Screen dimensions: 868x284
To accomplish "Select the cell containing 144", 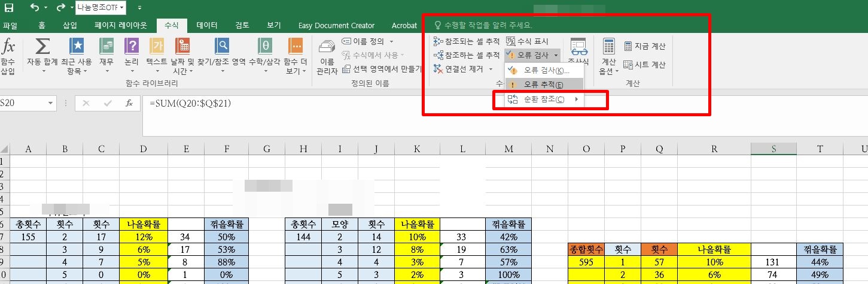I will (x=303, y=237).
